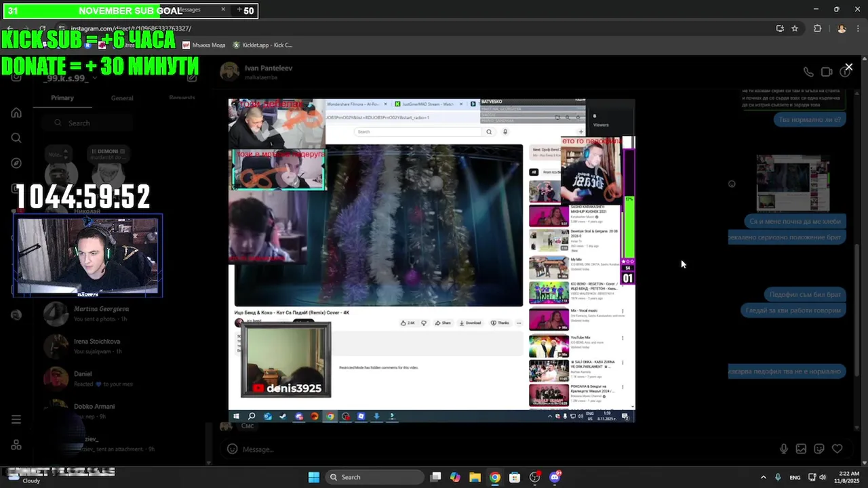Open Discord from the taskbar
The height and width of the screenshot is (488, 868).
click(555, 477)
